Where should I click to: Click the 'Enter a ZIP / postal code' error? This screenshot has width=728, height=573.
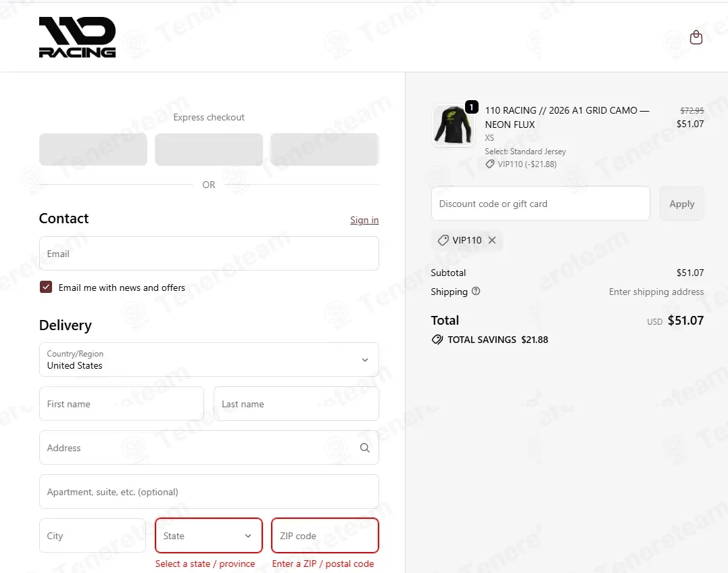(x=323, y=564)
